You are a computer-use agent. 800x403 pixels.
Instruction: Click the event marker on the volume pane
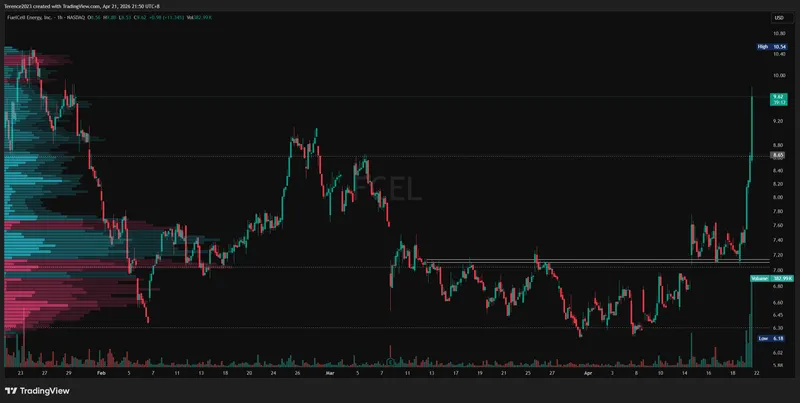(390, 362)
